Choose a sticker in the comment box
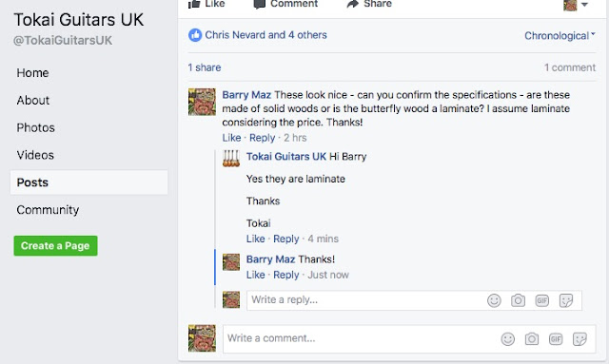This screenshot has width=609, height=364. (x=580, y=338)
